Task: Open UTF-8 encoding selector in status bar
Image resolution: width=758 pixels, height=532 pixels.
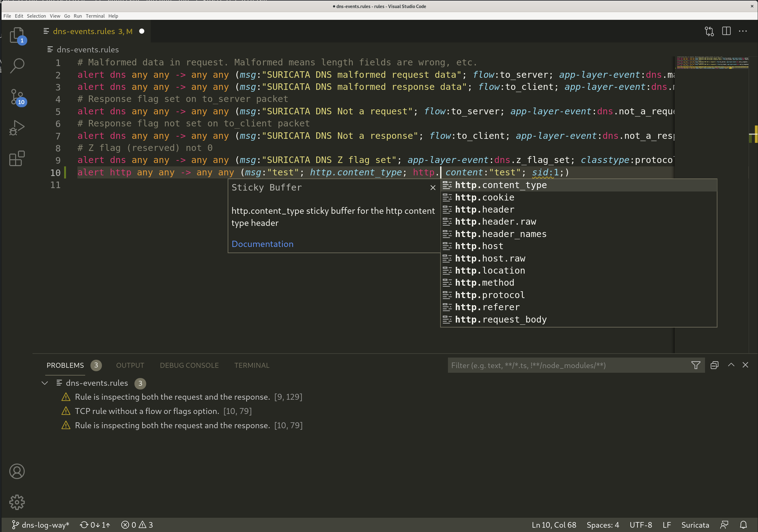Action: click(x=641, y=525)
